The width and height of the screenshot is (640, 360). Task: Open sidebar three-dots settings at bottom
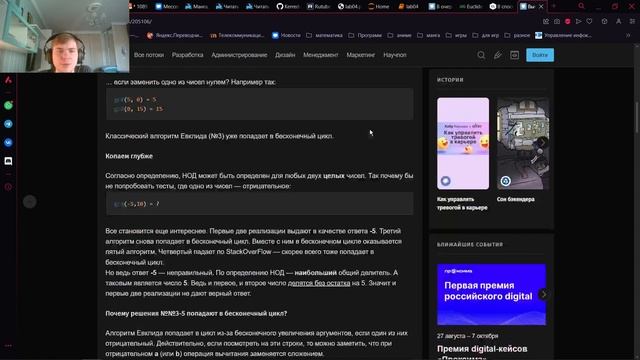tap(8, 346)
